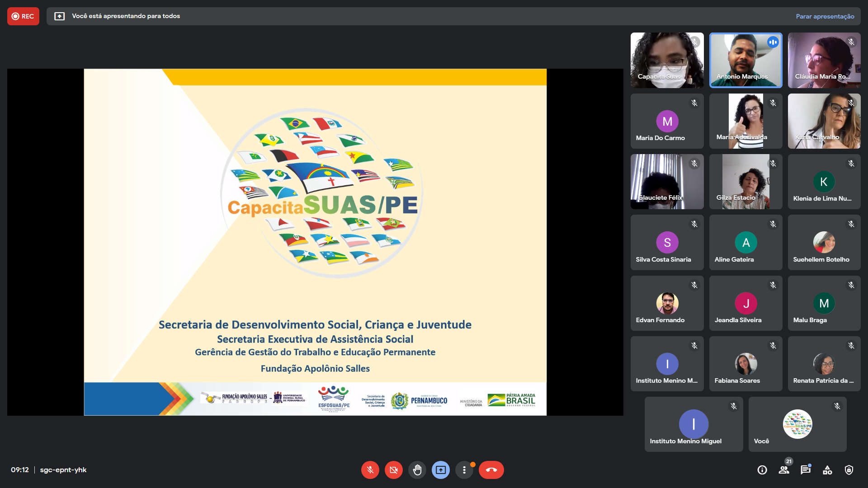Open the three-dot more options menu
The height and width of the screenshot is (488, 868).
tap(464, 470)
